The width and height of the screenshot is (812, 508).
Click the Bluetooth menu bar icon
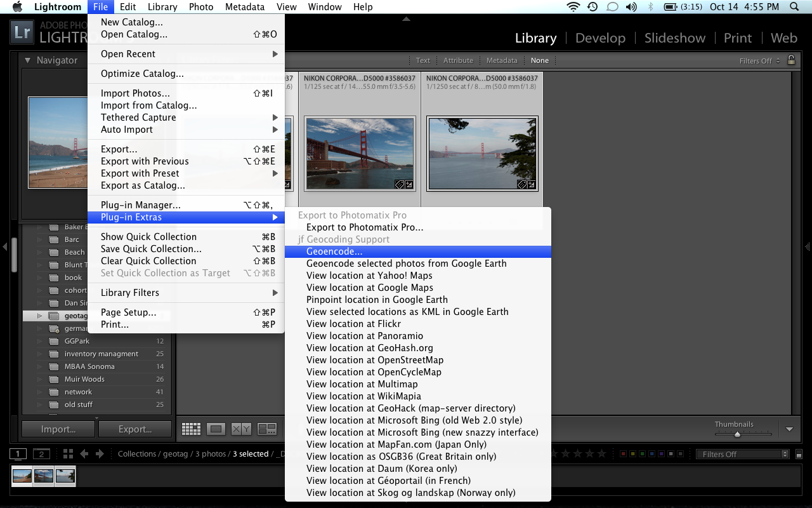(x=650, y=7)
